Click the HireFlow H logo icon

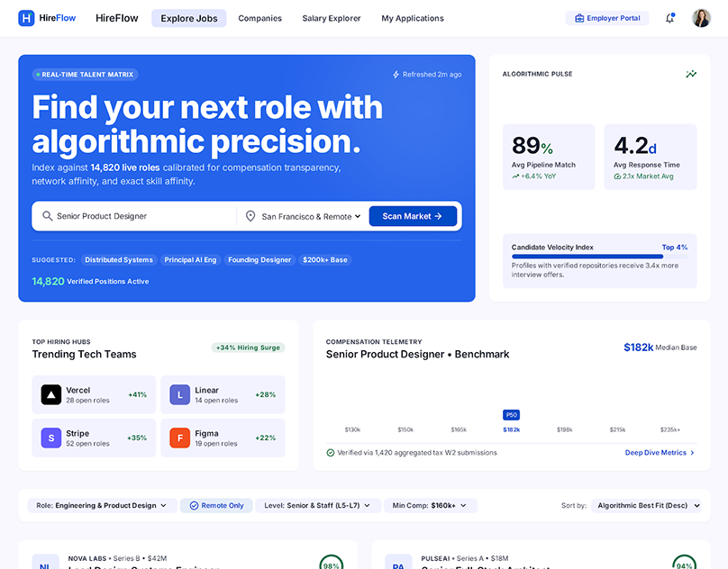pyautogui.click(x=26, y=18)
